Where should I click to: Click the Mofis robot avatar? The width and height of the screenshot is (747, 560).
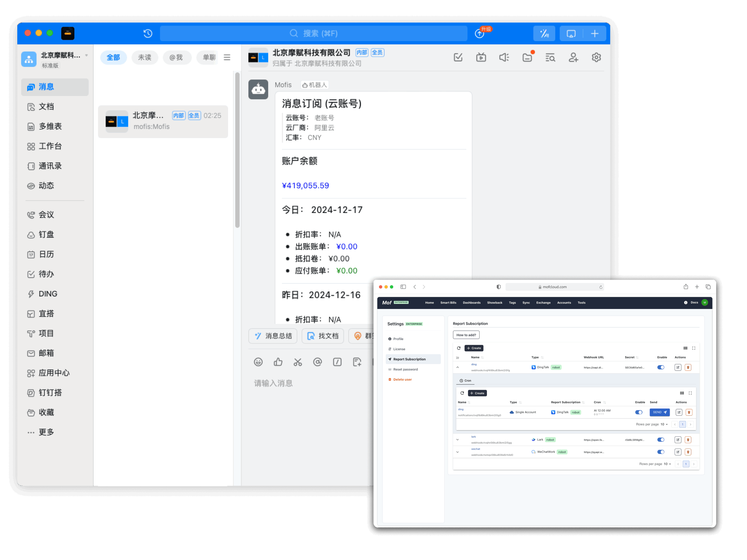point(258,89)
